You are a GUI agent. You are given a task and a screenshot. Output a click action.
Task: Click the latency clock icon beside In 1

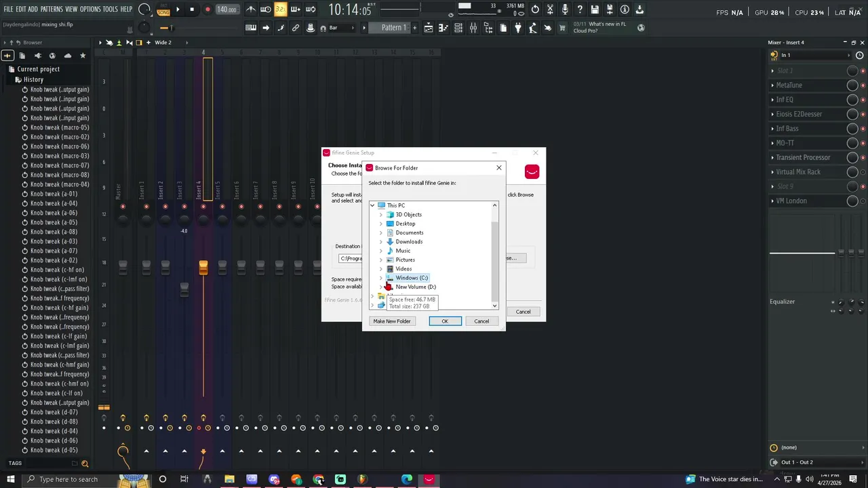[859, 56]
